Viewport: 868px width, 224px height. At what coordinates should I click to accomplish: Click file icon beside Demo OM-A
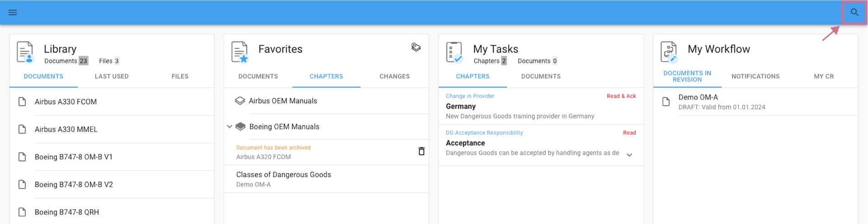pos(666,102)
